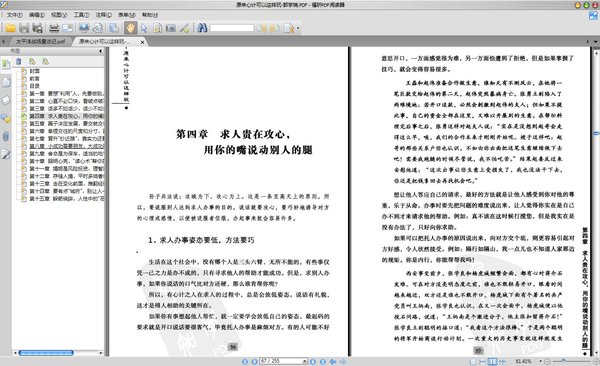Open the 第十五章 bookmark
Viewport: 600px width, 366px height.
(x=66, y=199)
